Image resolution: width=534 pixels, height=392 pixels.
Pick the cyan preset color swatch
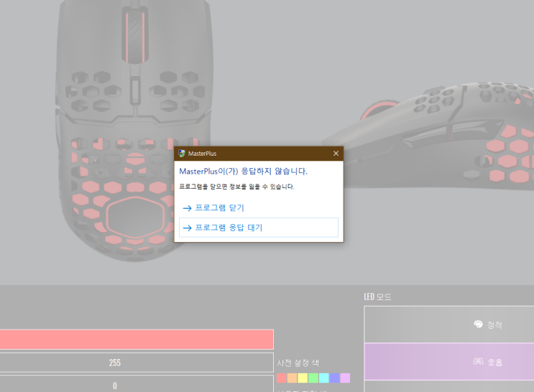(x=324, y=378)
